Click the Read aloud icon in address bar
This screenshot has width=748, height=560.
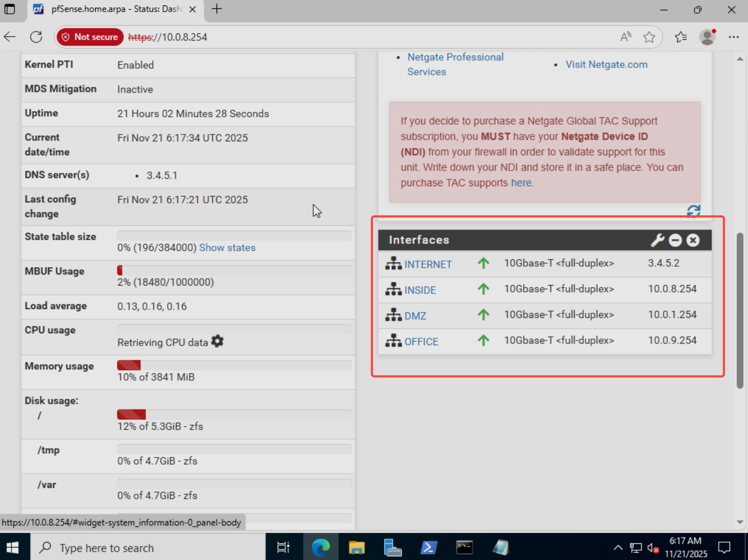pyautogui.click(x=626, y=37)
